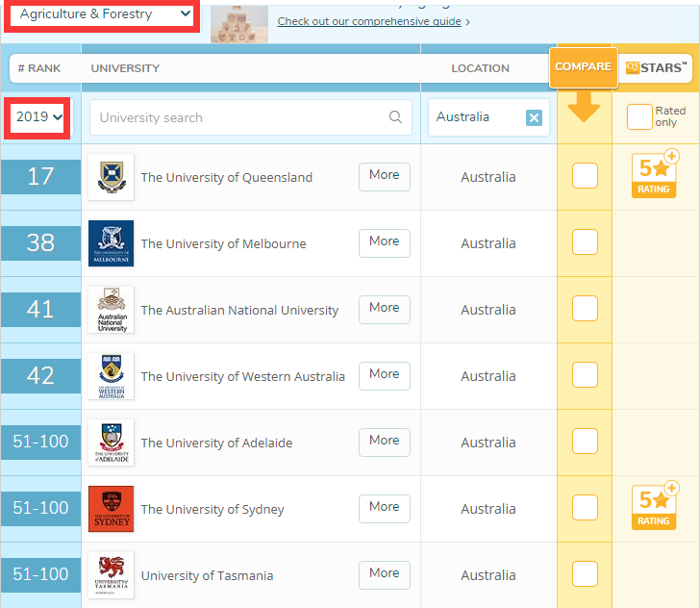Tick compare checkbox for University of Queensland
The height and width of the screenshot is (608, 700).
[x=585, y=176]
